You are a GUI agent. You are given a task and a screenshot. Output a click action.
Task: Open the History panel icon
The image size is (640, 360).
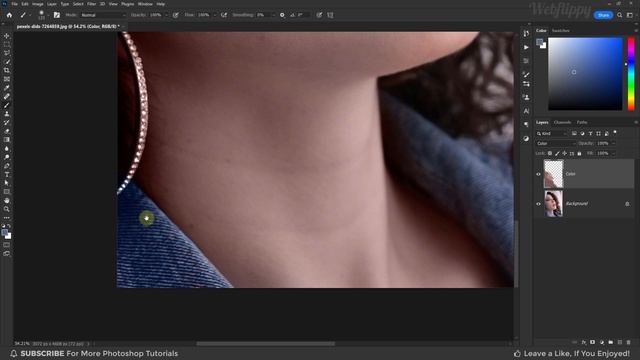click(x=526, y=33)
